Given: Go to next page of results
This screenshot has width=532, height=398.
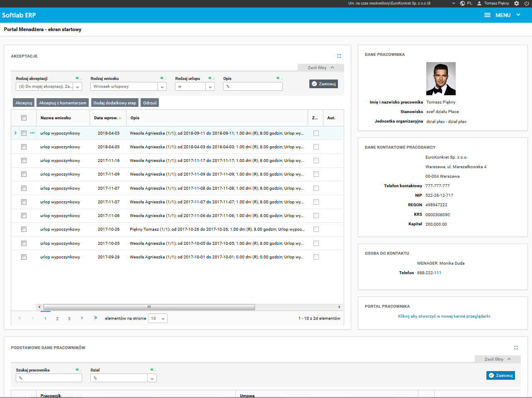Looking at the screenshot, I should click(x=82, y=318).
